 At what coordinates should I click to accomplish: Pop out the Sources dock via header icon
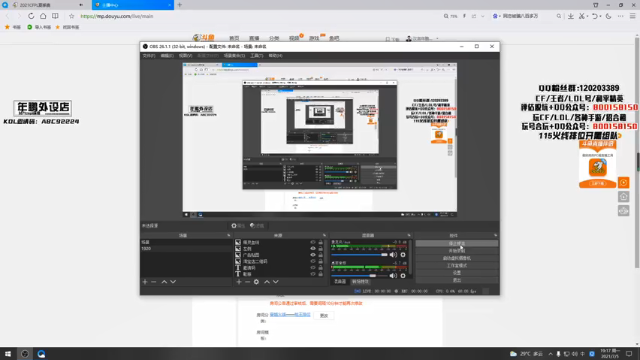[x=324, y=236]
